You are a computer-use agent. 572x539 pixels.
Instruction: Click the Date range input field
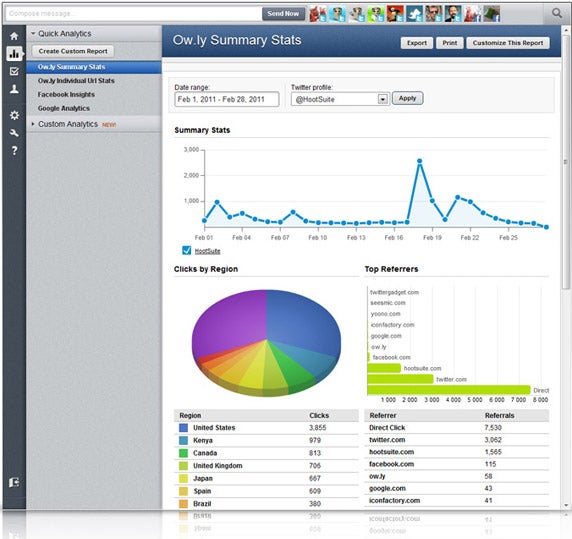227,99
